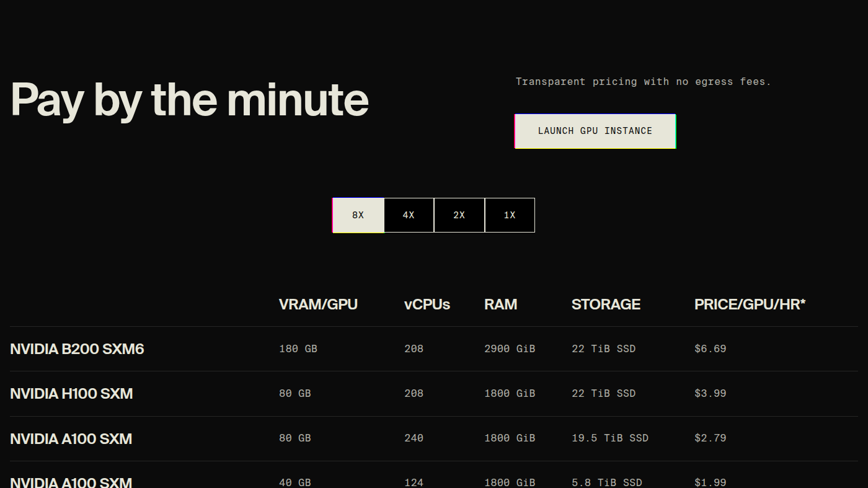Click the 2900 GiB RAM value
The width and height of the screenshot is (868, 488).
coord(510,349)
